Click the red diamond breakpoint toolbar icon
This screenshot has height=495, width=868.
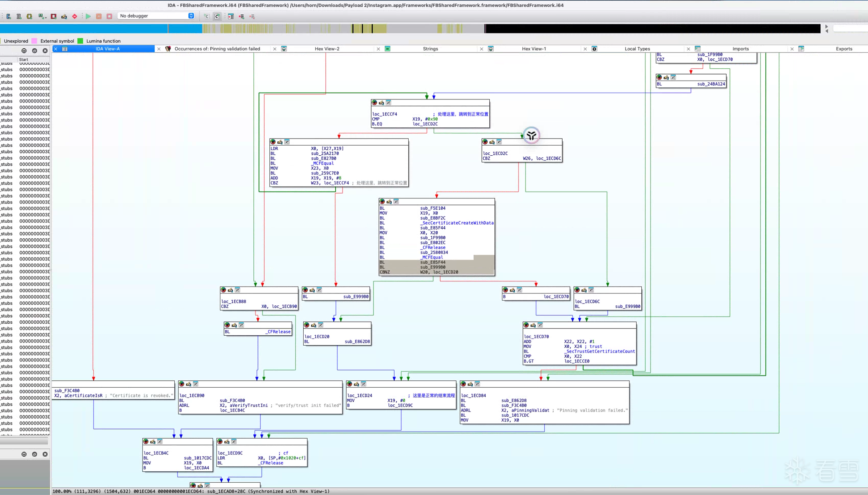point(75,16)
